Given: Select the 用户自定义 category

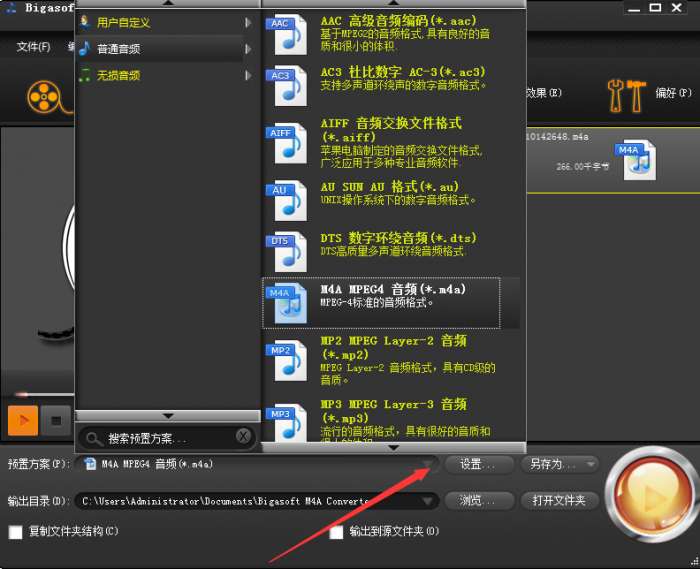Looking at the screenshot, I should click(x=123, y=22).
